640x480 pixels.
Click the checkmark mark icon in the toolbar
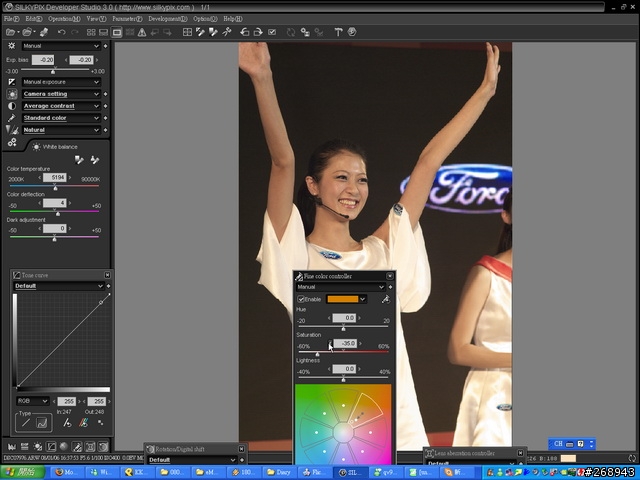(x=272, y=32)
